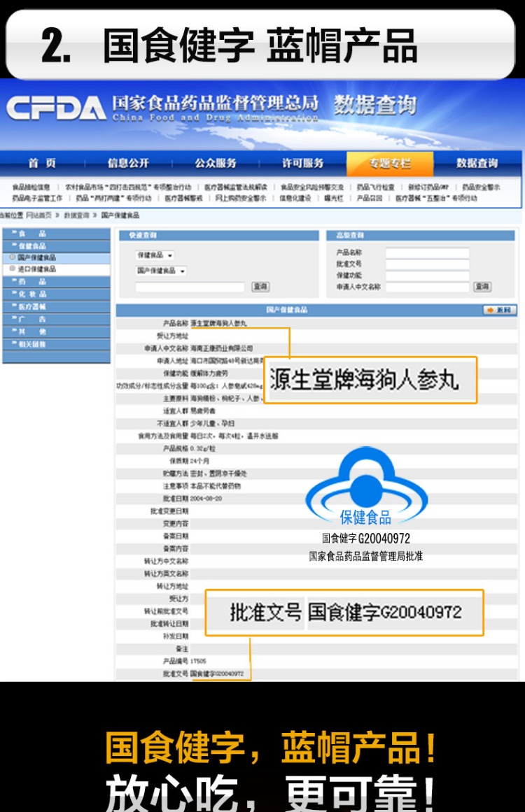Select product number 17505
The width and height of the screenshot is (525, 812).
198,662
